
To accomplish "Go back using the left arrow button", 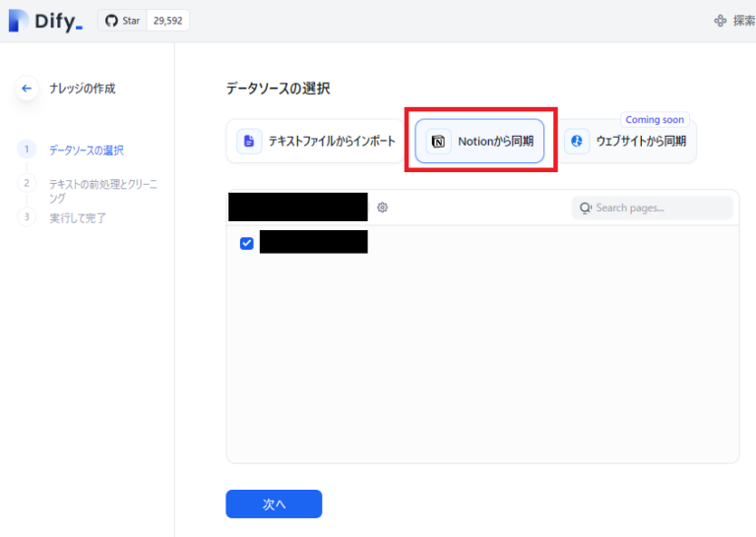I will [27, 89].
